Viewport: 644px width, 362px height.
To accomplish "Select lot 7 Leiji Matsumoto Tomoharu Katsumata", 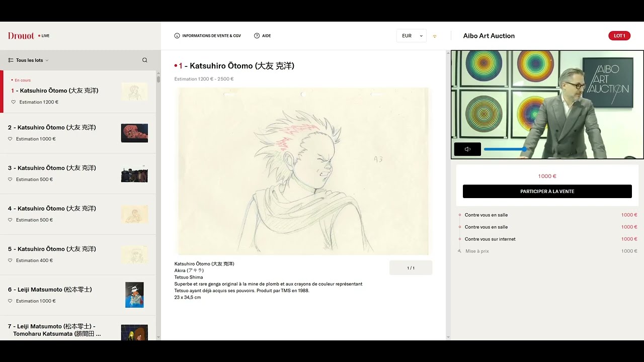I will 78,328.
